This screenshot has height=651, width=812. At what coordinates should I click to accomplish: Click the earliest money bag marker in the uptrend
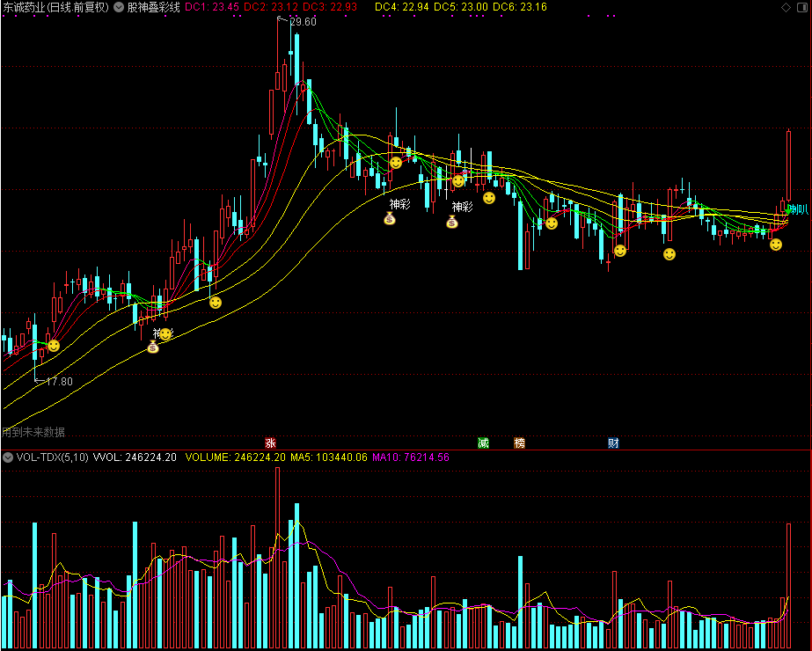point(153,347)
